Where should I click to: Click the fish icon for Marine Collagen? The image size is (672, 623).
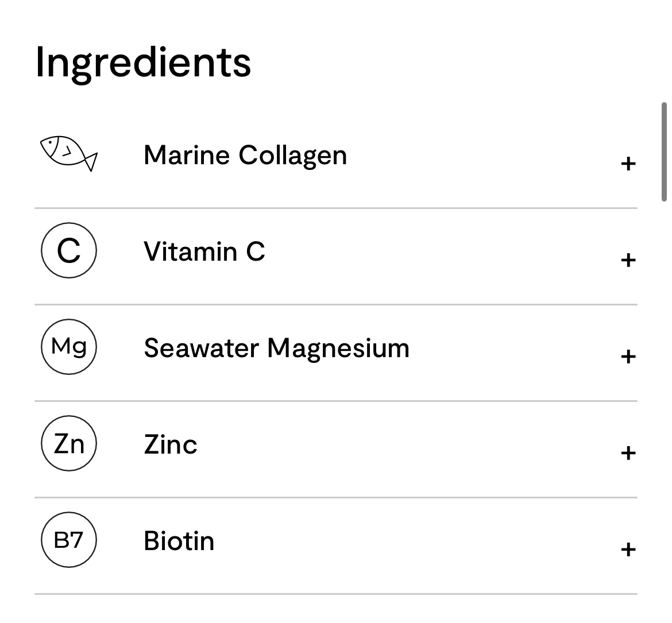[x=68, y=153]
